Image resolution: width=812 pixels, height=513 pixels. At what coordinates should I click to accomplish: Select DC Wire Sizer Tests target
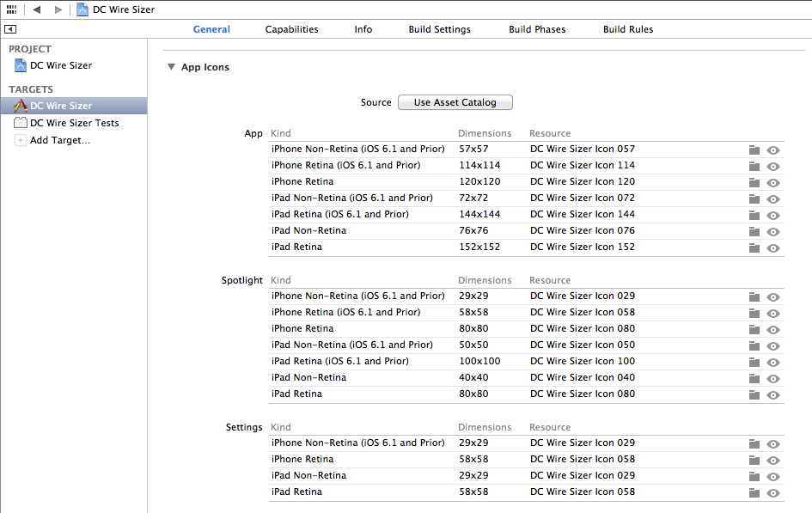tap(74, 123)
